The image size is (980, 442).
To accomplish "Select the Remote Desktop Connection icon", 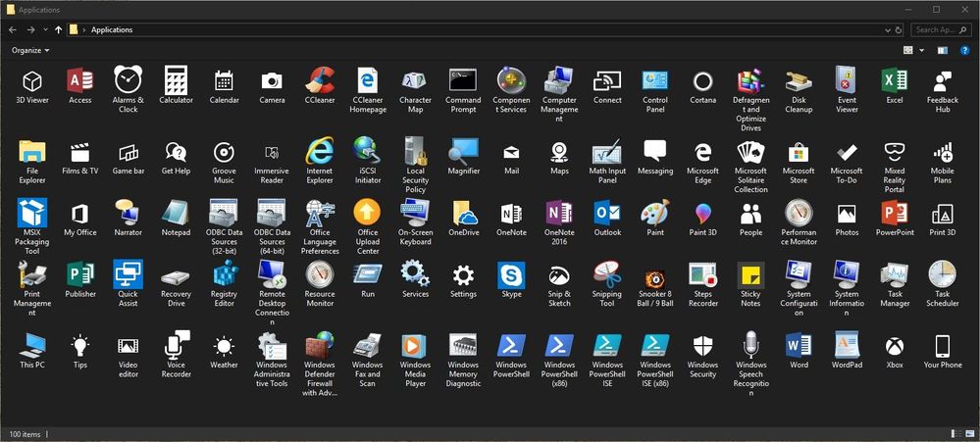I will pyautogui.click(x=272, y=274).
